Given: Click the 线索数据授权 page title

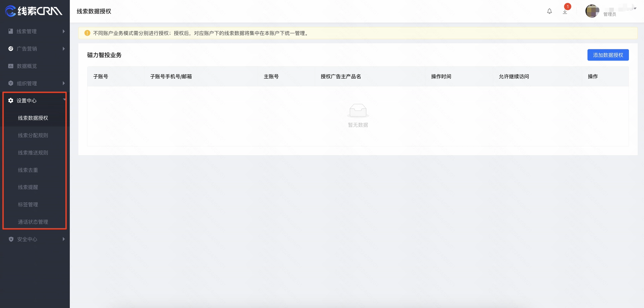Looking at the screenshot, I should [94, 11].
